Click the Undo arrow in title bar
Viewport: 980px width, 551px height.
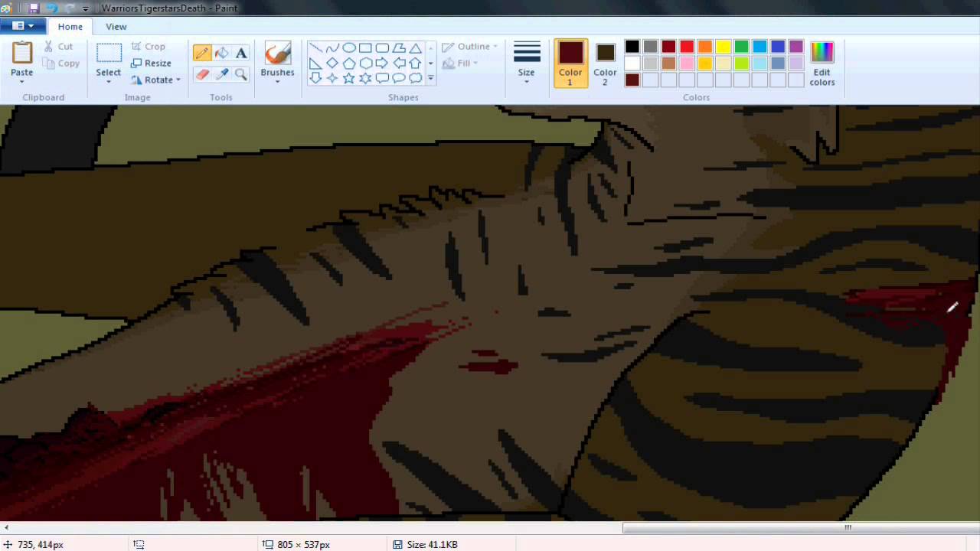tap(52, 8)
